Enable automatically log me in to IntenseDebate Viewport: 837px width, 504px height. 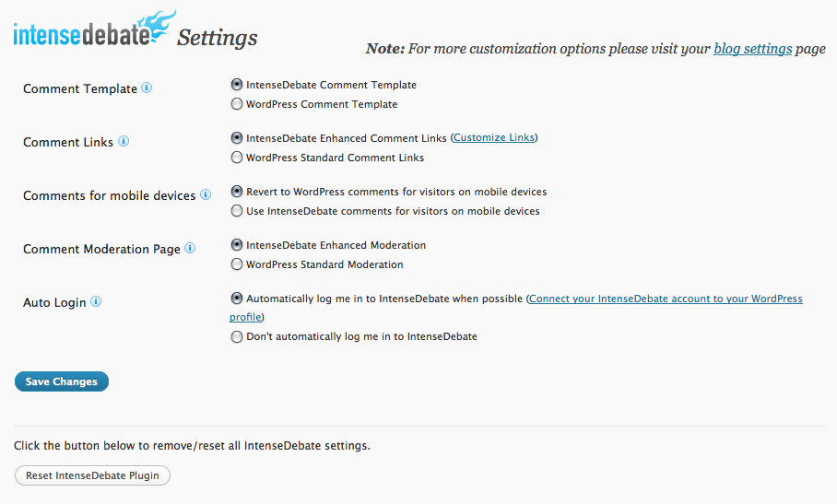(237, 299)
